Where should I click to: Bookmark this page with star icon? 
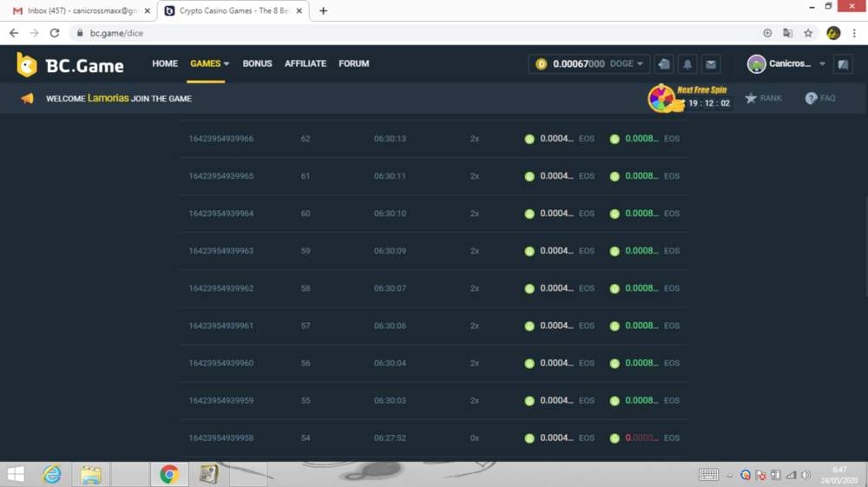(808, 33)
